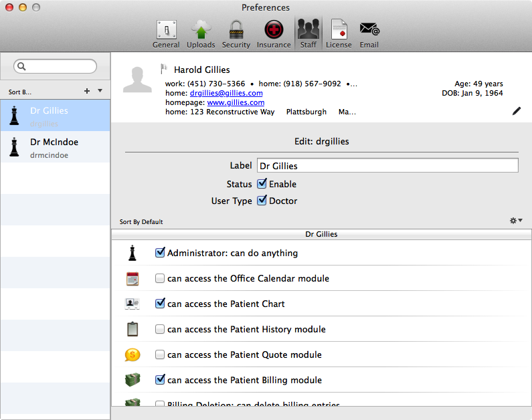532x420 pixels.
Task: Click the Administrator chess king icon
Action: (x=132, y=253)
